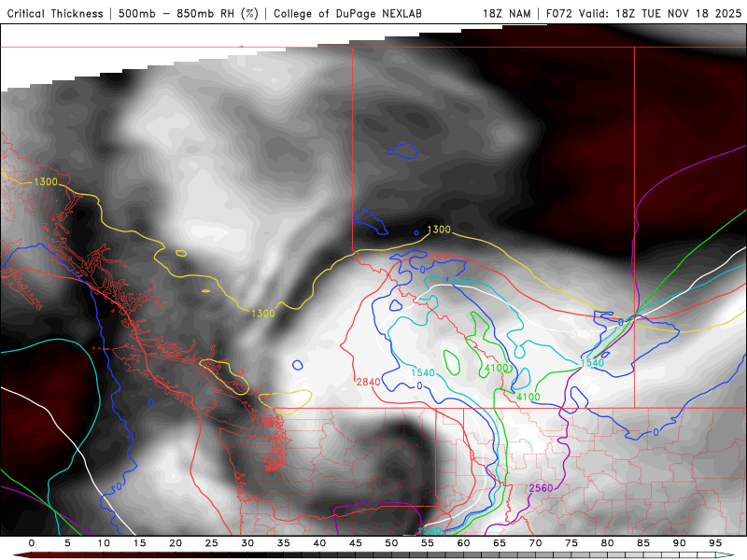Screen dimensions: 747x560
Task: Click the cyan "1540" label below the 5400 label
Action: 592,363
